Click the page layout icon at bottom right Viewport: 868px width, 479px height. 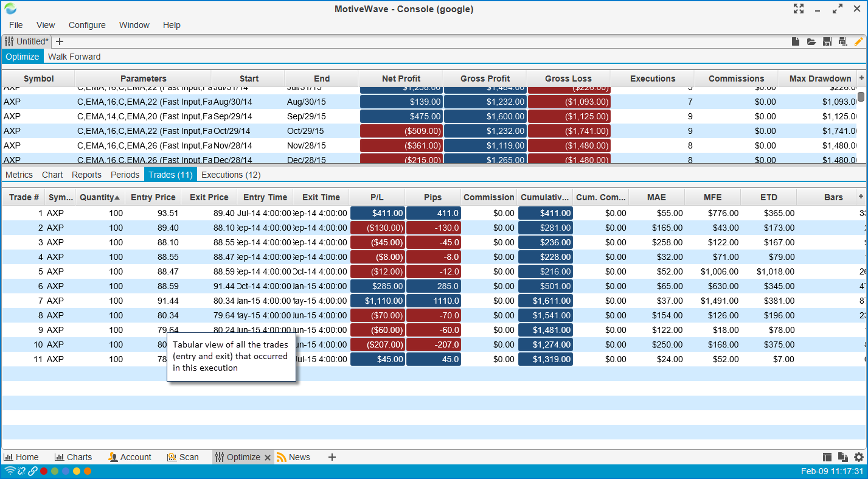[827, 457]
